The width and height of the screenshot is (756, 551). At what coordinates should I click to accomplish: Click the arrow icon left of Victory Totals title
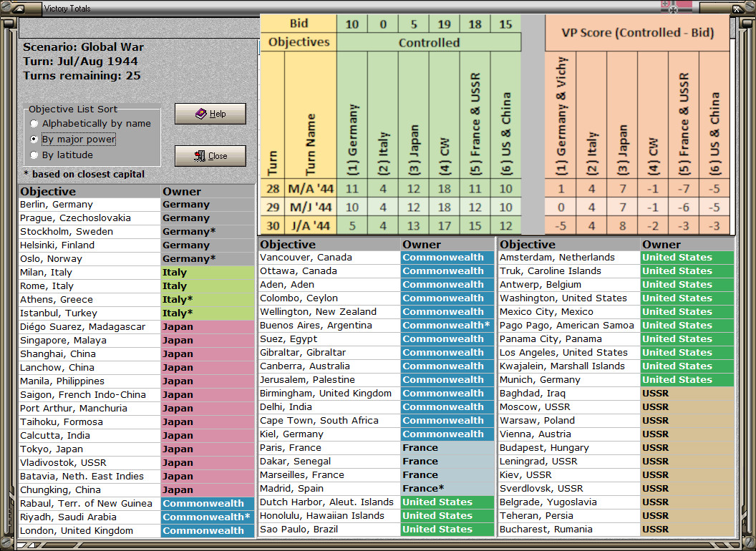20,8
